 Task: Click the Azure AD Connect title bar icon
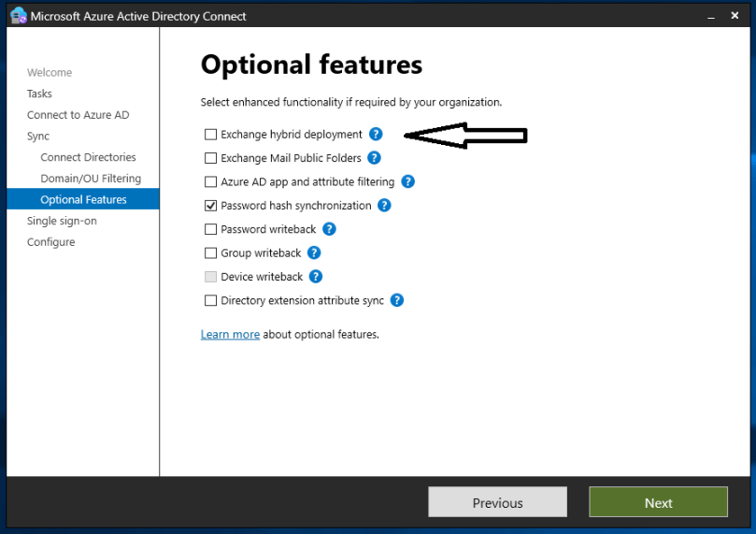(x=18, y=16)
